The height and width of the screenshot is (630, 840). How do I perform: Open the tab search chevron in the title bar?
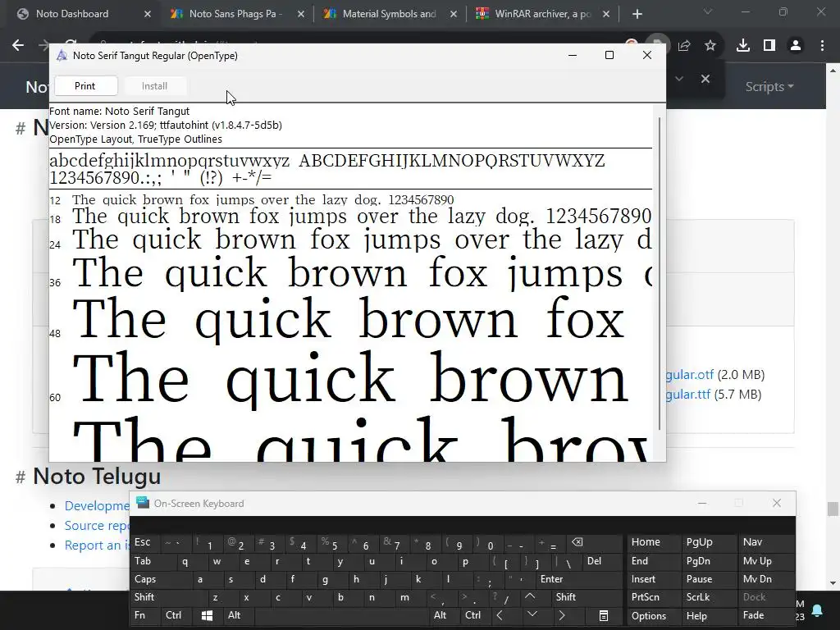(x=708, y=11)
